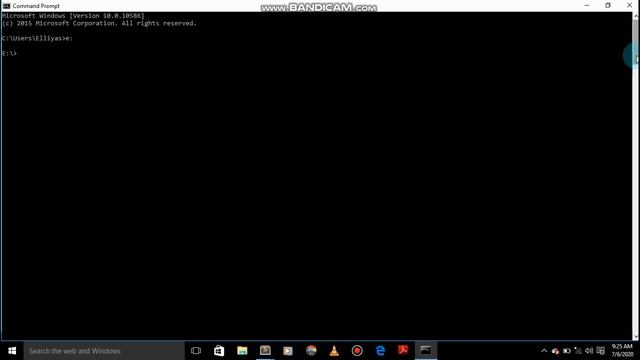This screenshot has width=640, height=360.
Task: Minimize the Command Prompt window
Action: point(587,5)
